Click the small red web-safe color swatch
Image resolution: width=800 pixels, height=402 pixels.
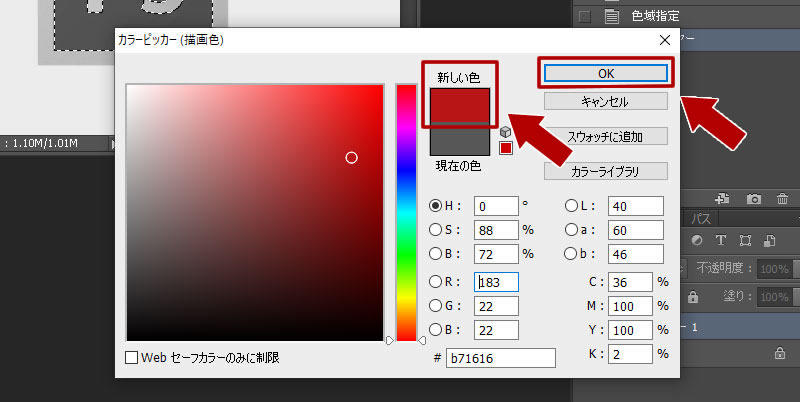pyautogui.click(x=506, y=148)
